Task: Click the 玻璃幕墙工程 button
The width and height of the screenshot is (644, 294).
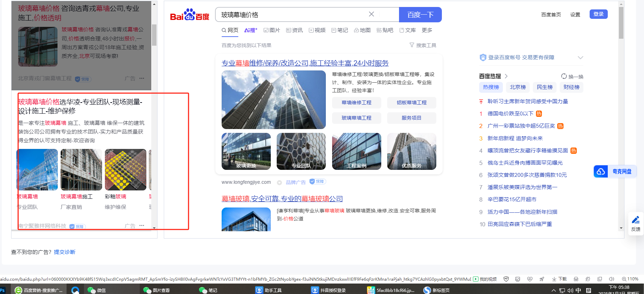Action: point(356,118)
